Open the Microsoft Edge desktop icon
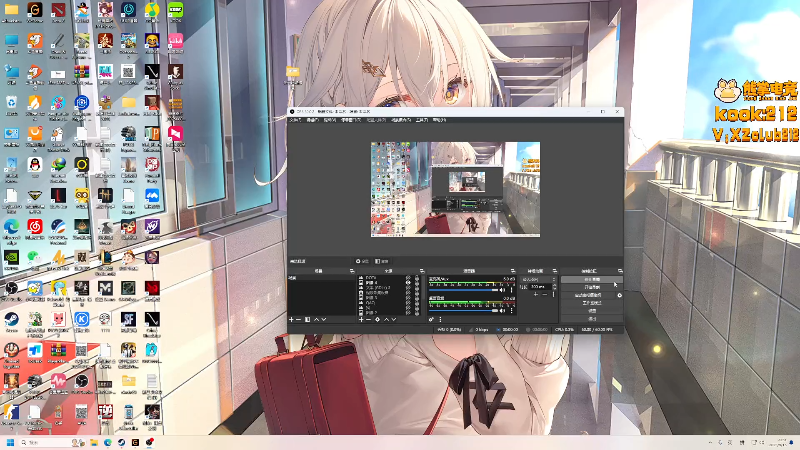Screen dimensions: 800x450 11,228
